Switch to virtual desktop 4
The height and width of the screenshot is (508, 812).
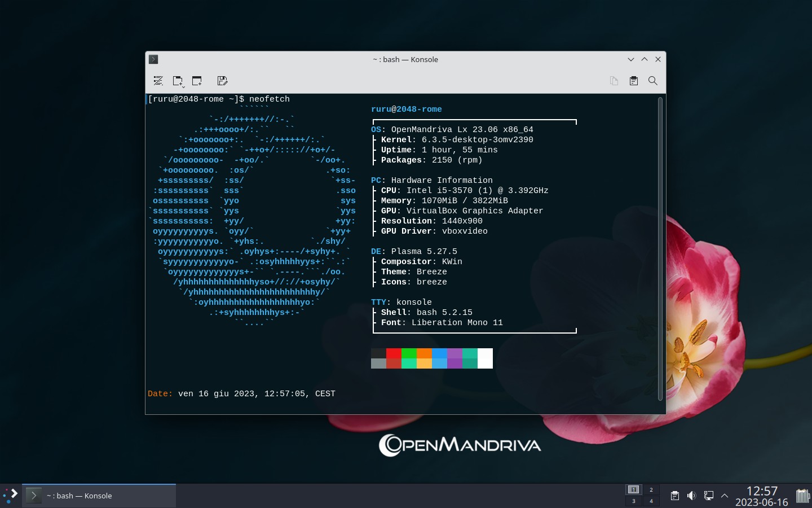pos(651,501)
